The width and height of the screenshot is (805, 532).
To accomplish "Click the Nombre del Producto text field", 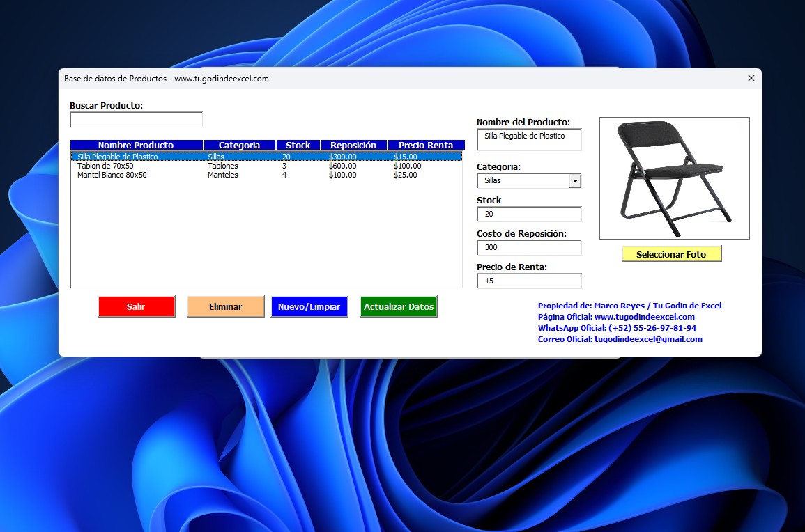I will 529,139.
